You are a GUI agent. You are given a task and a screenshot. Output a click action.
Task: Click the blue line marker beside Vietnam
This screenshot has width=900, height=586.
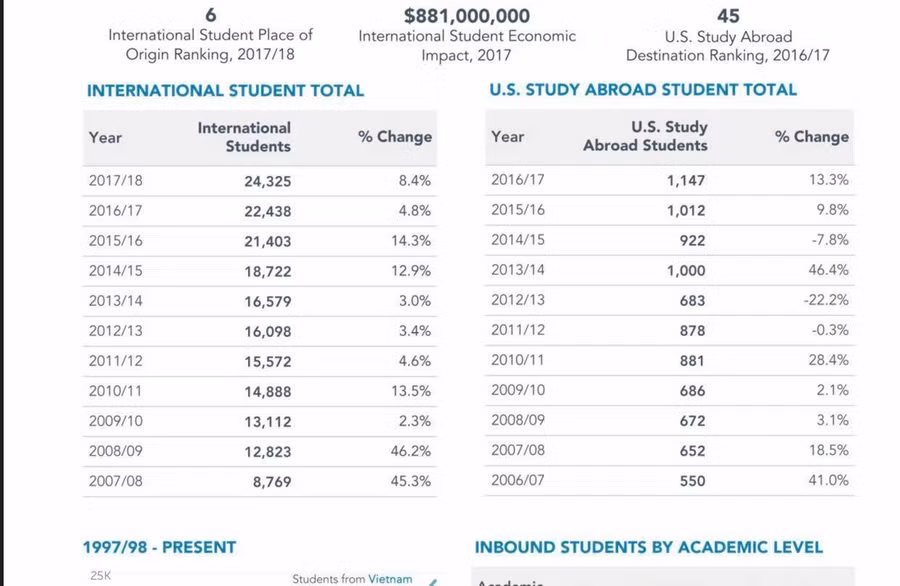pyautogui.click(x=433, y=580)
